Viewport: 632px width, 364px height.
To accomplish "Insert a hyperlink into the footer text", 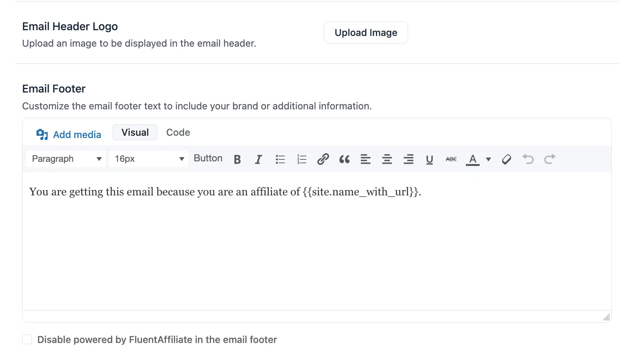I will click(323, 159).
